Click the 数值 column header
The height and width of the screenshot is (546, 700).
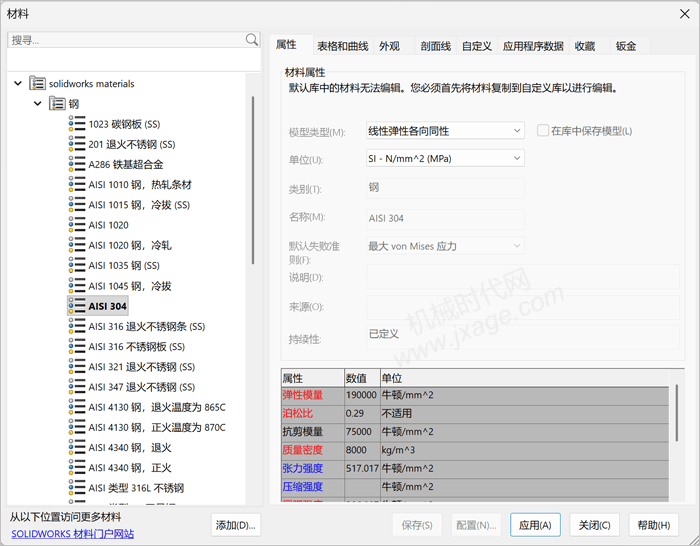pyautogui.click(x=362, y=378)
